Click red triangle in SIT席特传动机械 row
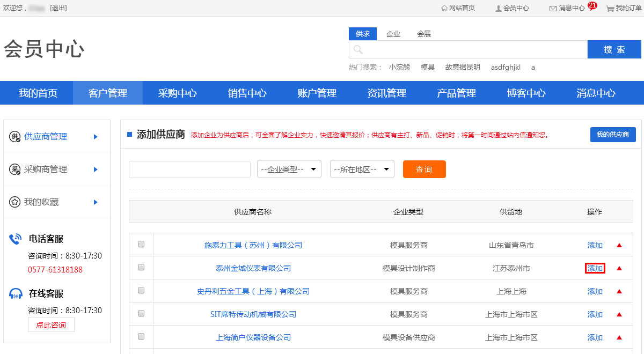This screenshot has height=354, width=644. pos(619,314)
